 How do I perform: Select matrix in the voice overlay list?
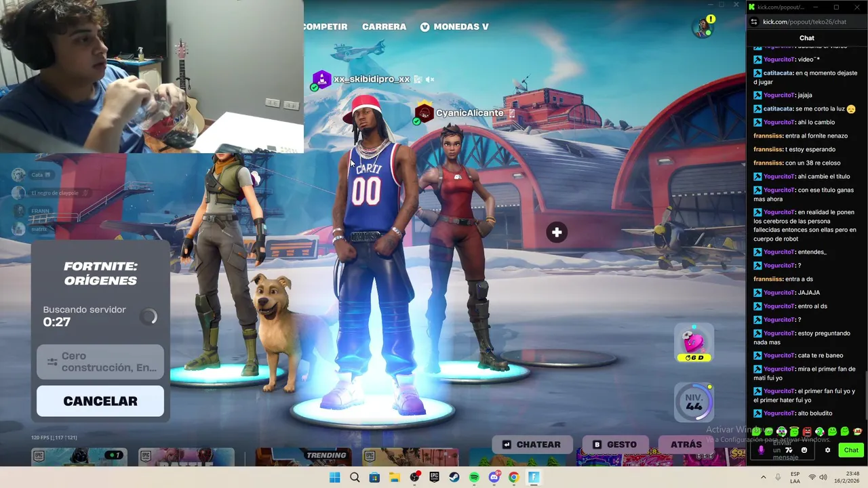30,229
